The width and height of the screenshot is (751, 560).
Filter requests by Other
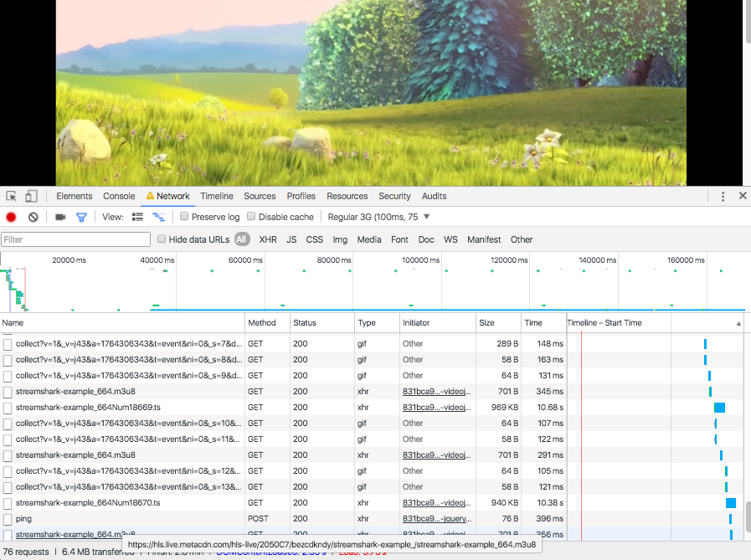pos(521,239)
